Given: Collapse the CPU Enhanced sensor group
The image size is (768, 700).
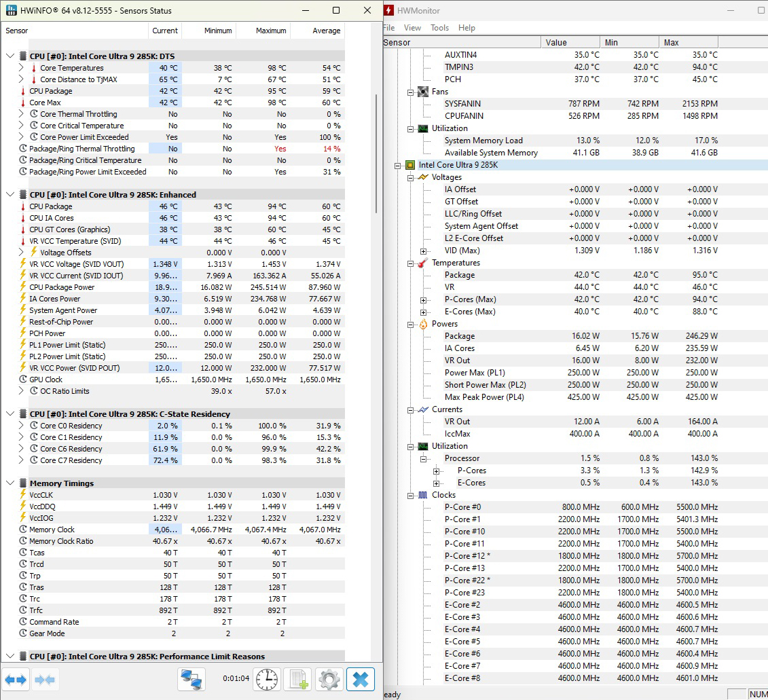Looking at the screenshot, I should click(10, 194).
